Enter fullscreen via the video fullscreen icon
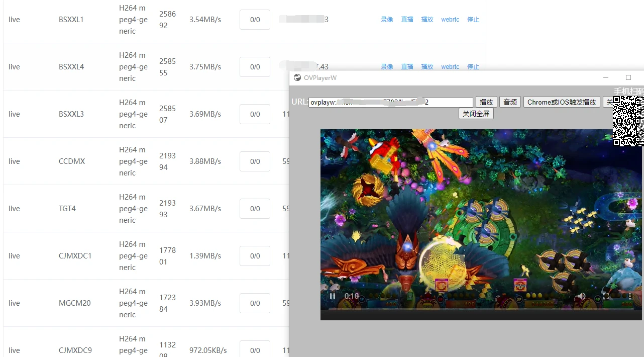The image size is (644, 357). (x=605, y=296)
